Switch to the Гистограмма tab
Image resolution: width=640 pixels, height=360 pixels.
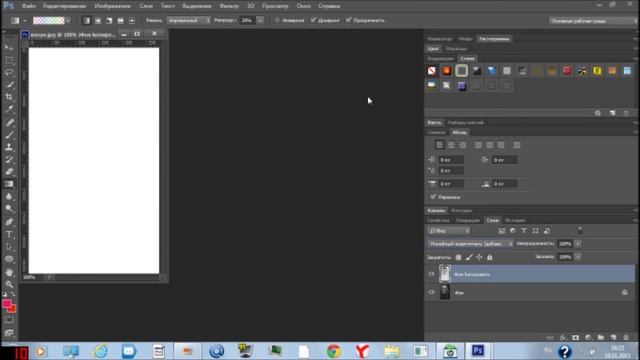[494, 39]
